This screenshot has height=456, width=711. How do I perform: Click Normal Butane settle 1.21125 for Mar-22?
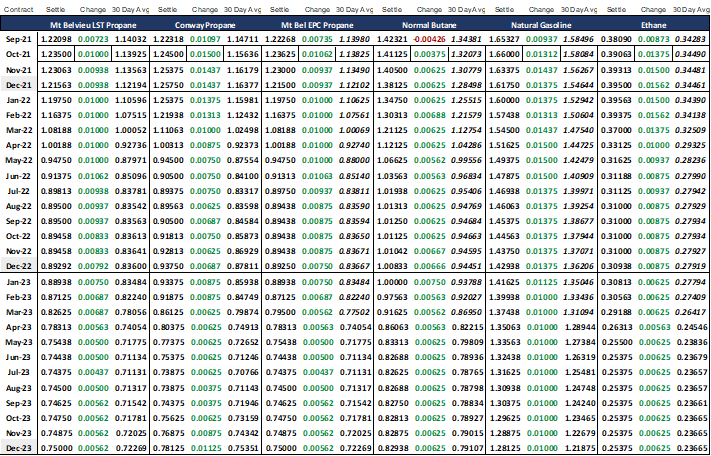point(392,130)
